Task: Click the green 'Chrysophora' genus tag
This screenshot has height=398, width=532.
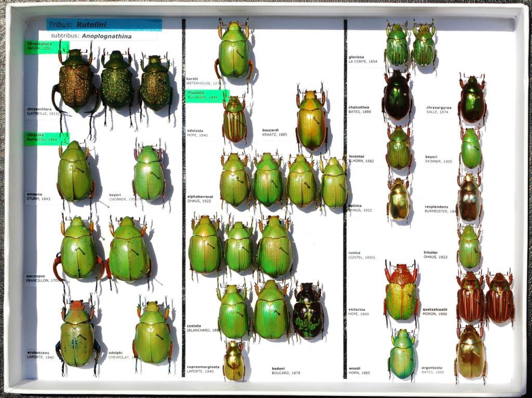Action: 46,47
